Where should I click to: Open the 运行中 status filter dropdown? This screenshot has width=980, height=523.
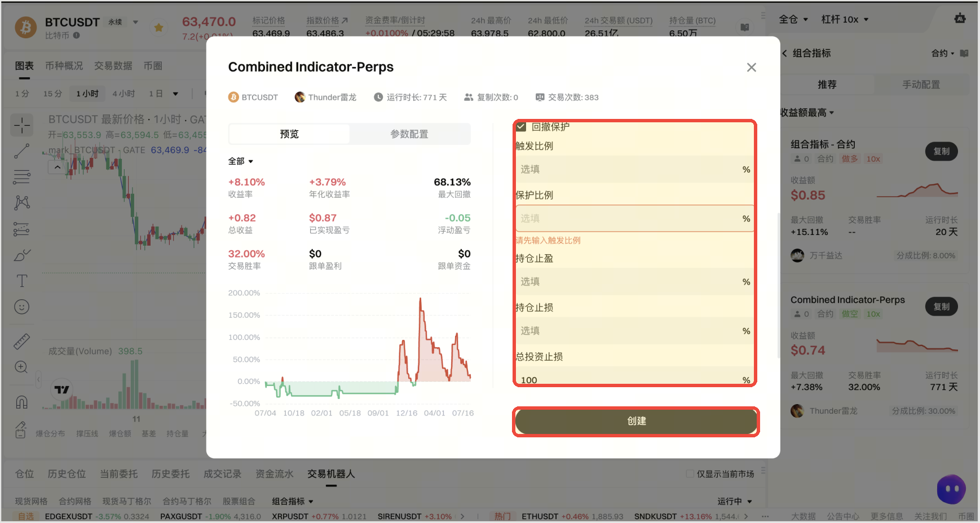pyautogui.click(x=735, y=502)
